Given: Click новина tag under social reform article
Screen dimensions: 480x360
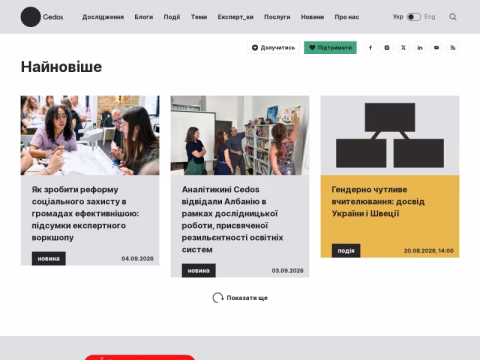Looking at the screenshot, I should 49,259.
